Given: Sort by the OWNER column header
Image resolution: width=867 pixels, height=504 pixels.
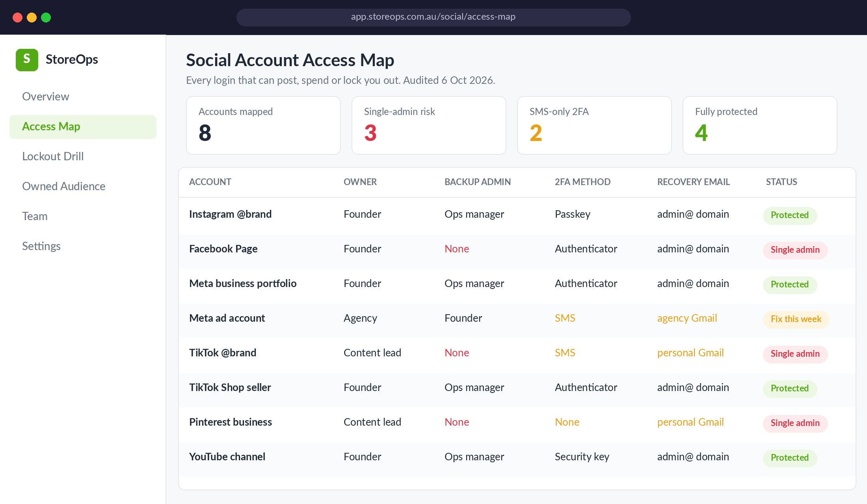Looking at the screenshot, I should click(x=360, y=182).
